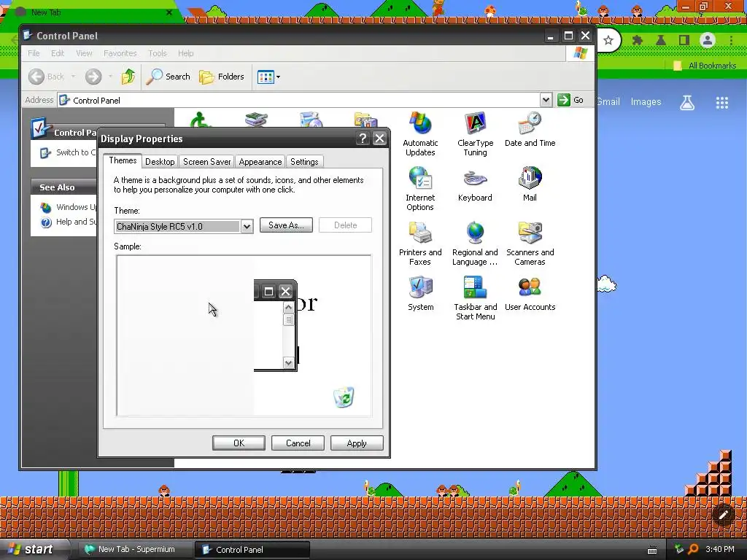Open the Images link on the Google page
The image size is (747, 560).
pos(646,102)
